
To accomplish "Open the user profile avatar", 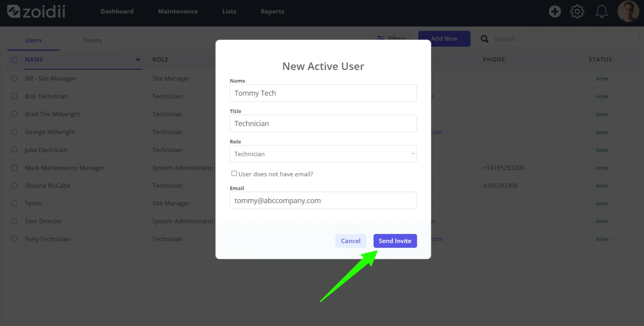I will (628, 11).
